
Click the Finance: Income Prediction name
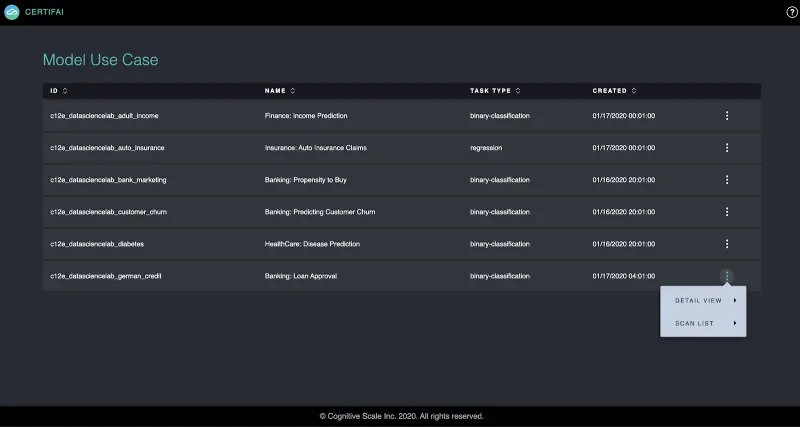tap(306, 116)
